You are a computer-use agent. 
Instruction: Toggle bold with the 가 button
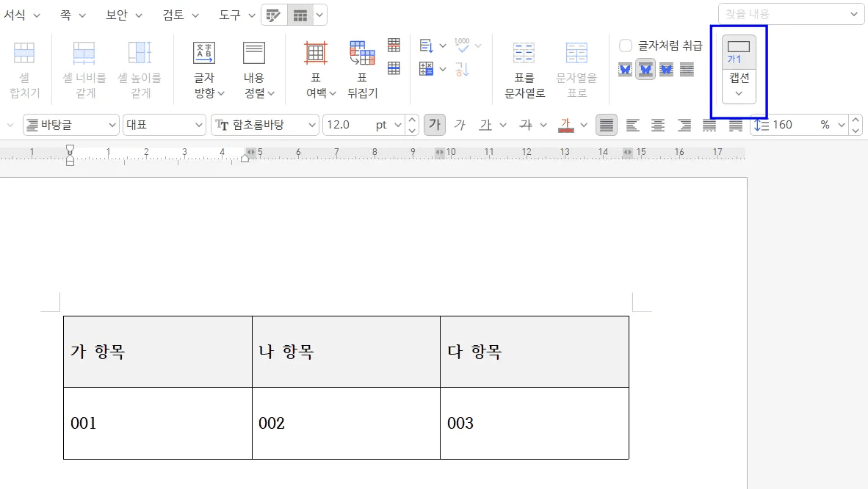tap(434, 125)
